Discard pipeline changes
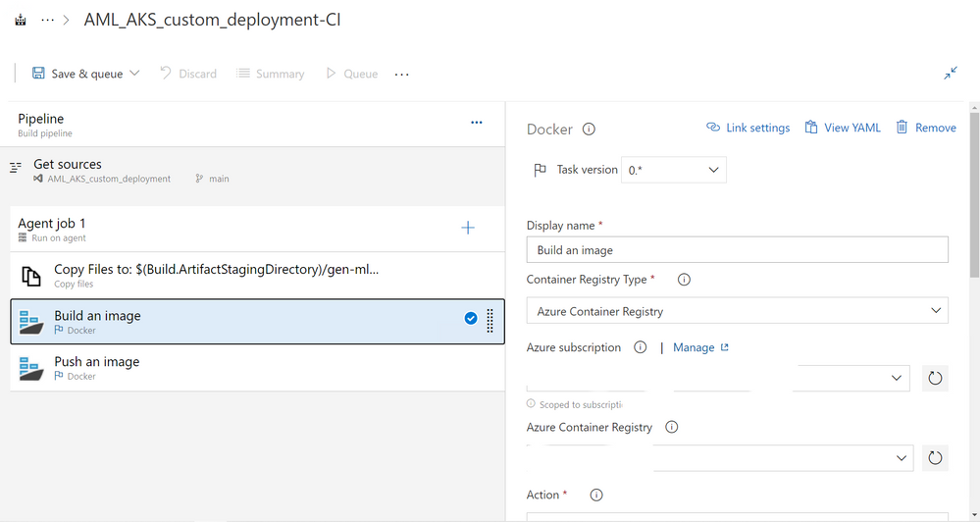Screen dimensions: 980x522 188,74
